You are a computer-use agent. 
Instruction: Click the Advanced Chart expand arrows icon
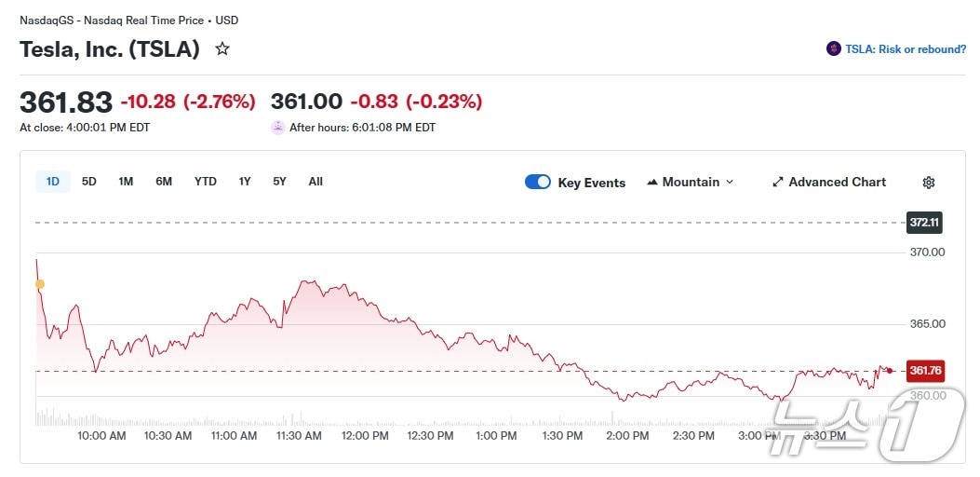pyautogui.click(x=778, y=183)
